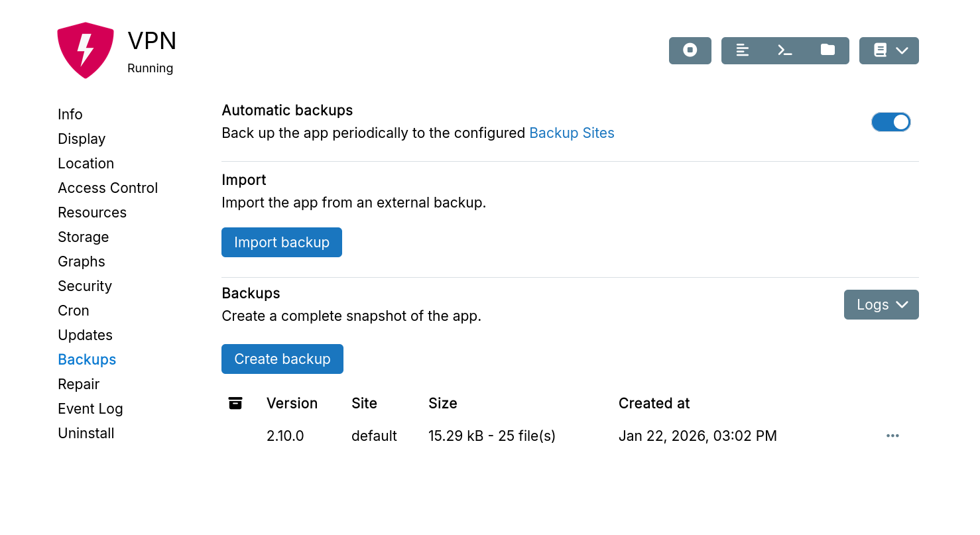Open the Access Control section

coord(107,188)
